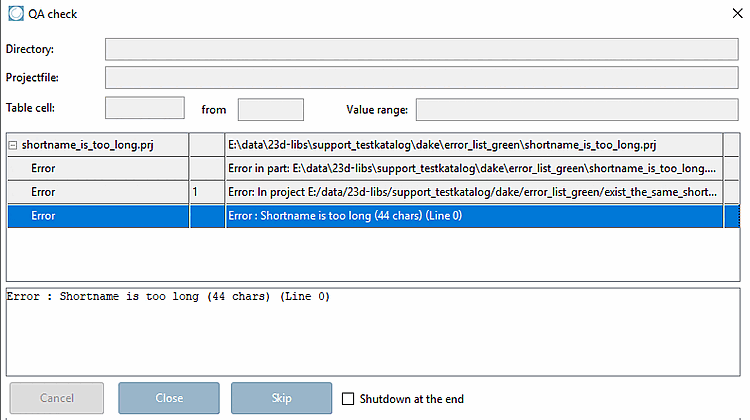Close the QA check dialog with X
Image resolution: width=750 pixels, height=420 pixels.
point(737,13)
